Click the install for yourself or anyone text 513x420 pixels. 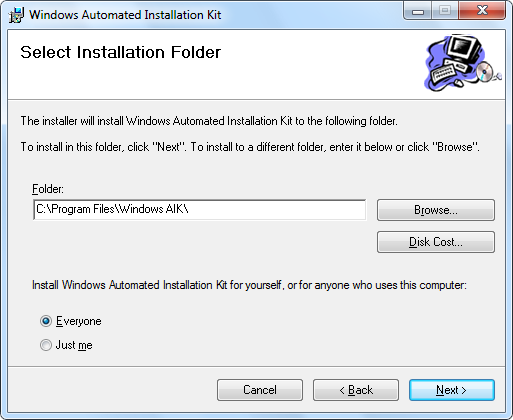click(x=249, y=285)
